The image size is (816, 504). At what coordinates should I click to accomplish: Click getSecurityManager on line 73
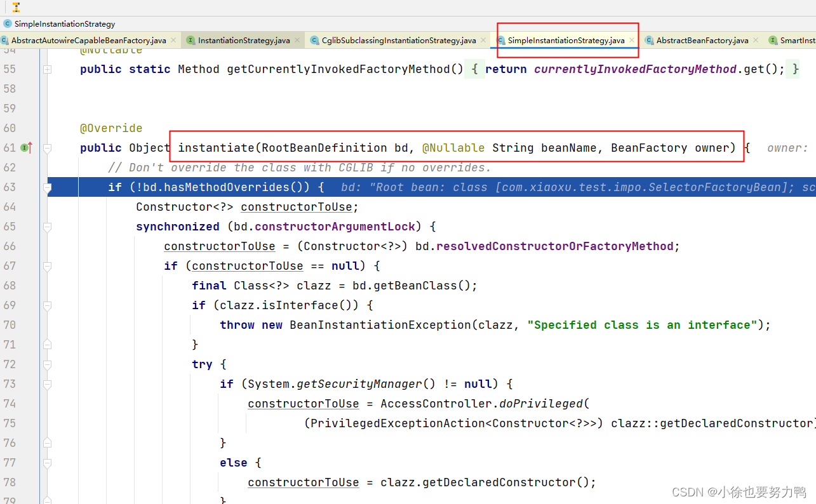(x=359, y=384)
